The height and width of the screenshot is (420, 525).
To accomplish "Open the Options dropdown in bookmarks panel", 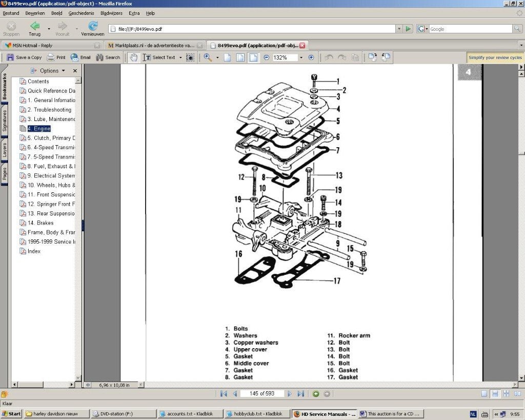I will (x=48, y=71).
